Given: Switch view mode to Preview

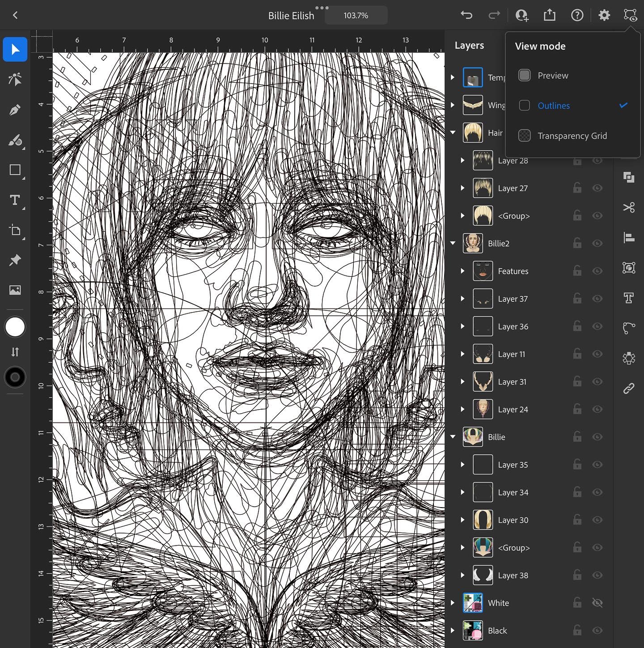Looking at the screenshot, I should pos(553,76).
